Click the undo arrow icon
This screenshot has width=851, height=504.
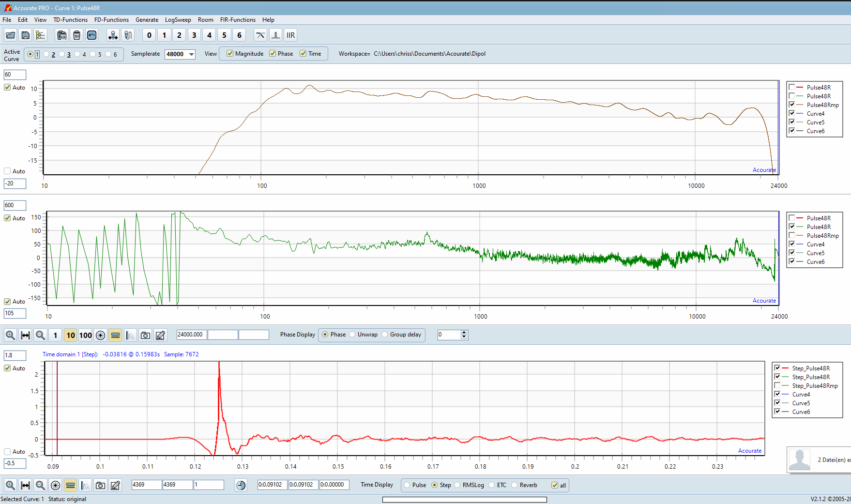coord(91,35)
